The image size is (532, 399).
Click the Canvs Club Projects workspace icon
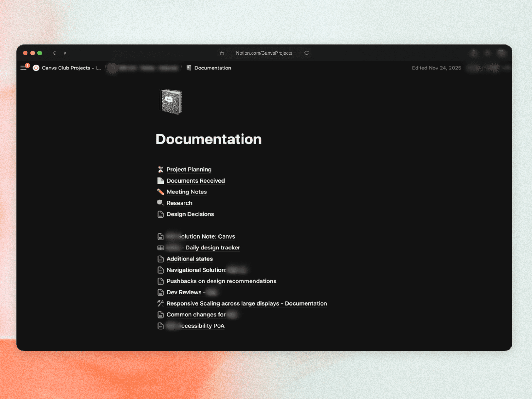pos(36,68)
